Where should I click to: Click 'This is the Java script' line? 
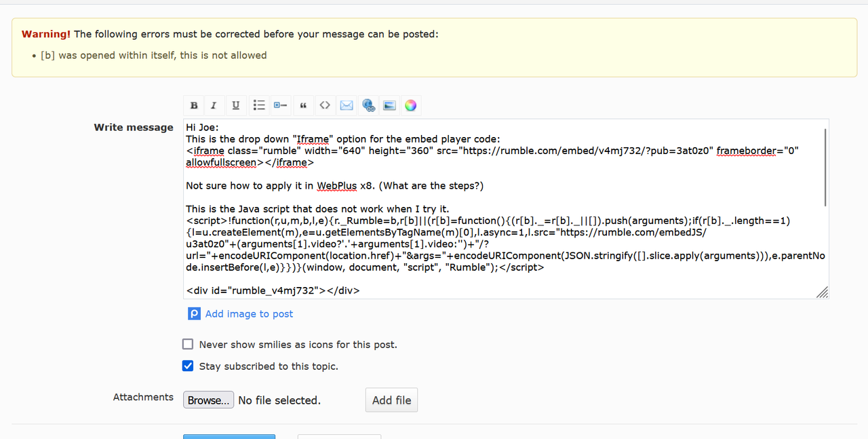tap(317, 208)
